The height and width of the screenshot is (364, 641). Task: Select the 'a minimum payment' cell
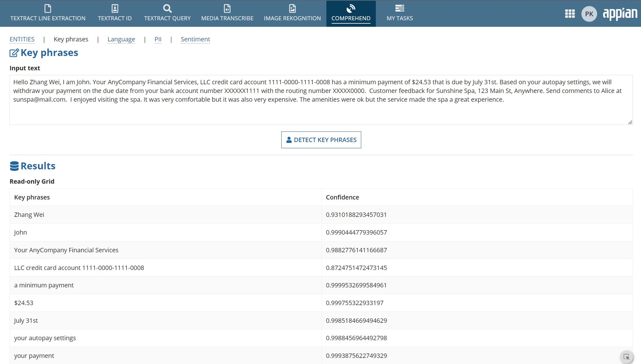(x=165, y=285)
